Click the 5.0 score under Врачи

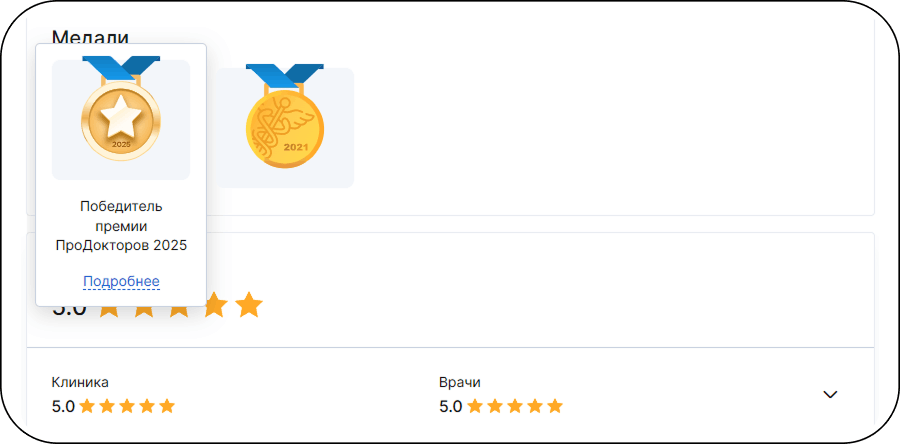(450, 406)
